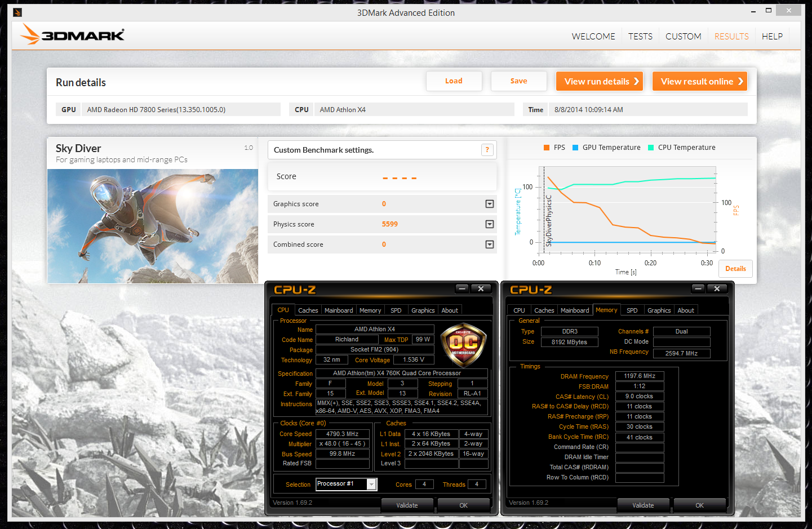Viewport: 812px width, 529px height.
Task: Click the Gigabyte OC motherboard badge
Action: [x=463, y=345]
